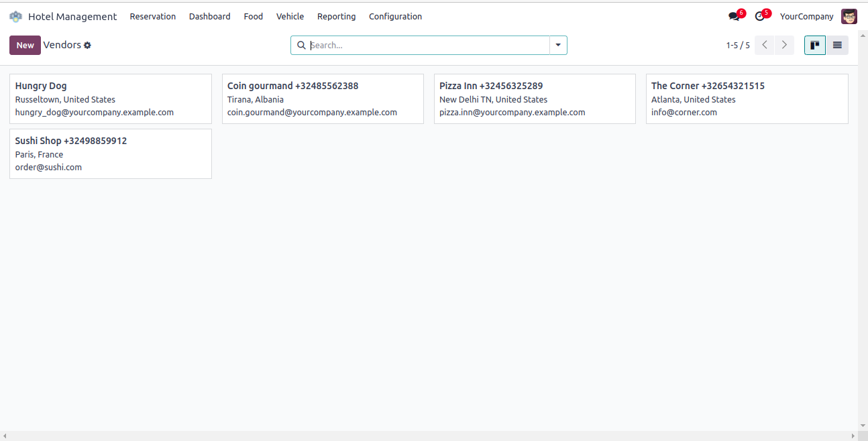Screen dimensions: 868x441
Task: Open the user avatar menu
Action: coord(849,16)
